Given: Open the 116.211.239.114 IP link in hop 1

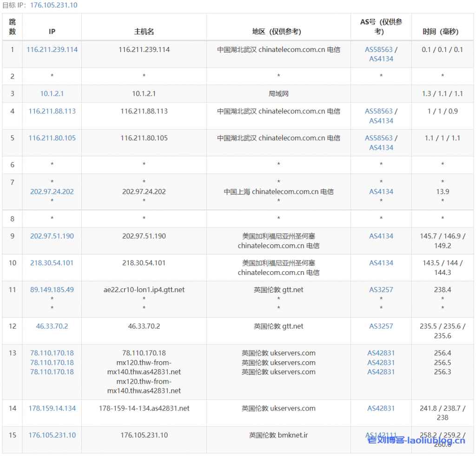Looking at the screenshot, I should [52, 49].
